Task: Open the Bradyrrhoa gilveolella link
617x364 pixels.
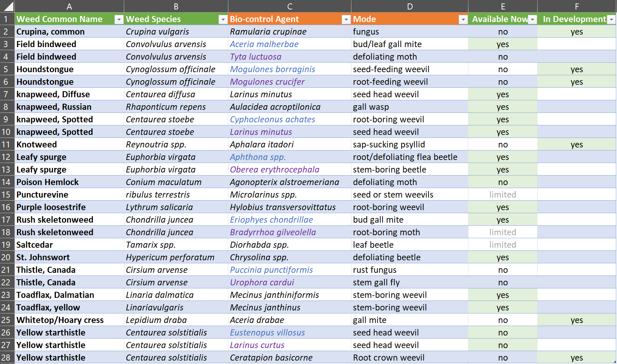Action: [x=273, y=232]
